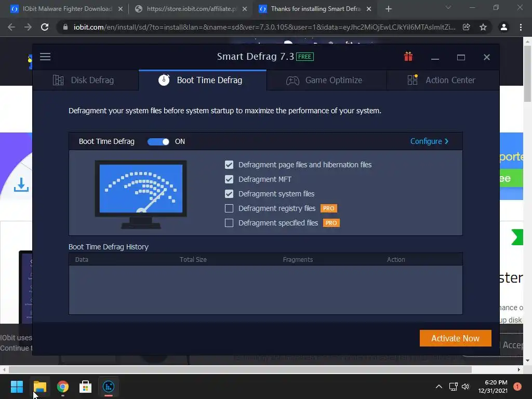Viewport: 532px width, 399px height.
Task: Turn off the Boot Time Defrag switch
Action: click(158, 141)
